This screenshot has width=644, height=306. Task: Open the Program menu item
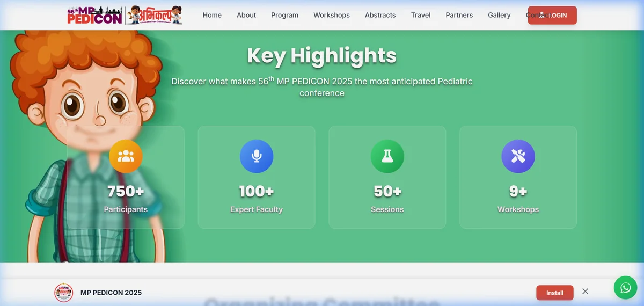284,15
